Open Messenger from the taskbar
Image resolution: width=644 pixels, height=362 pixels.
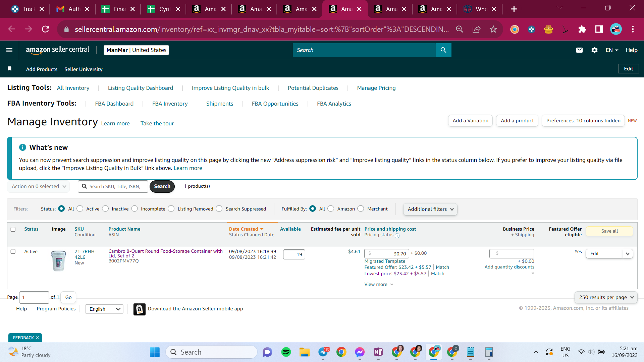360,352
